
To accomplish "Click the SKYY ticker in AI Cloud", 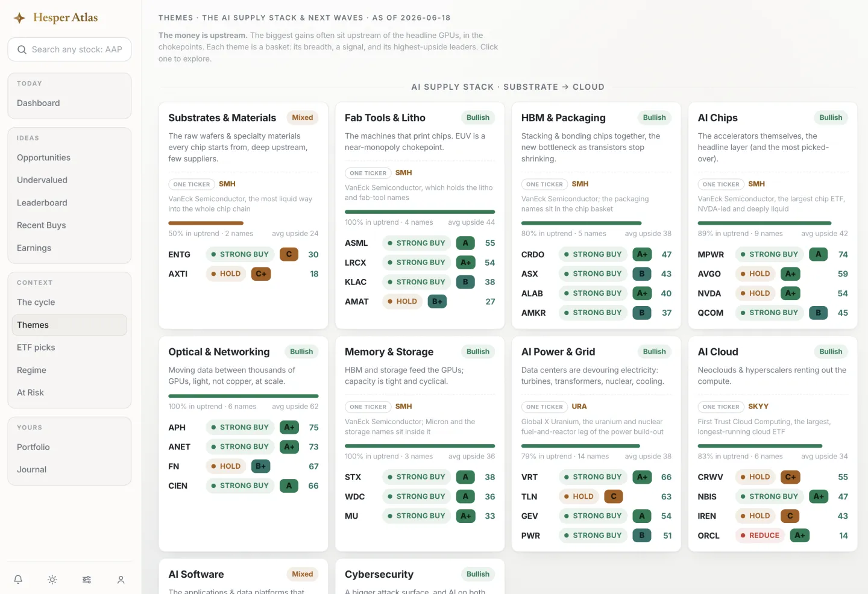I will 758,407.
